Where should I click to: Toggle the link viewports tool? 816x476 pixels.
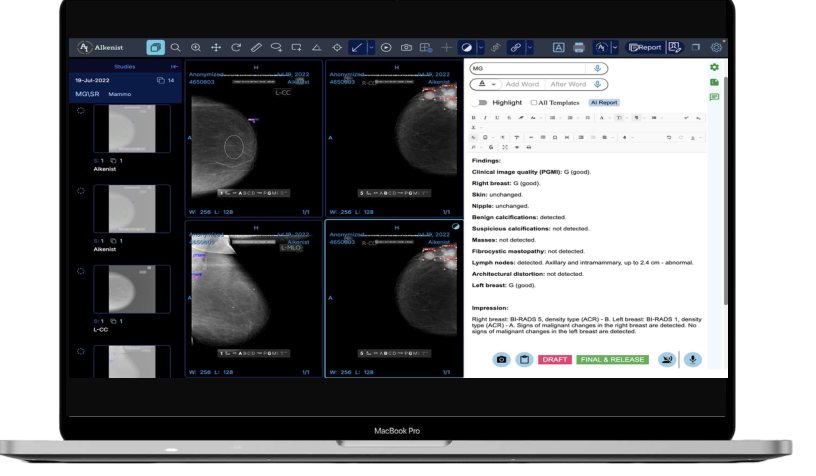coord(515,47)
